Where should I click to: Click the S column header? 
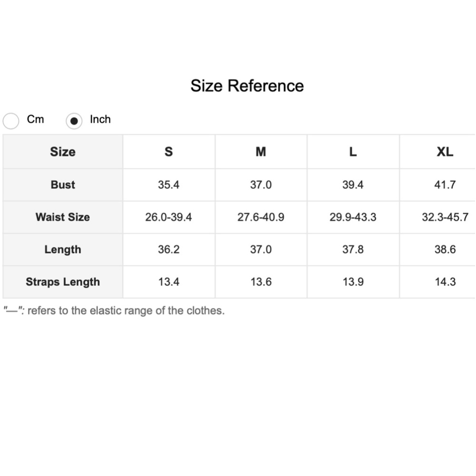coord(169,152)
